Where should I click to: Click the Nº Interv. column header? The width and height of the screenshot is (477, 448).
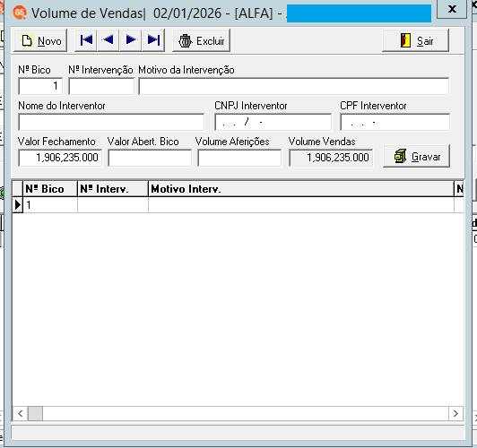[x=113, y=189]
